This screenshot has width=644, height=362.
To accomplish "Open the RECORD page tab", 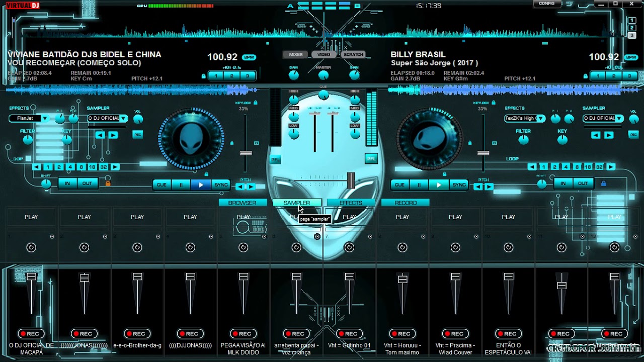I will (406, 203).
